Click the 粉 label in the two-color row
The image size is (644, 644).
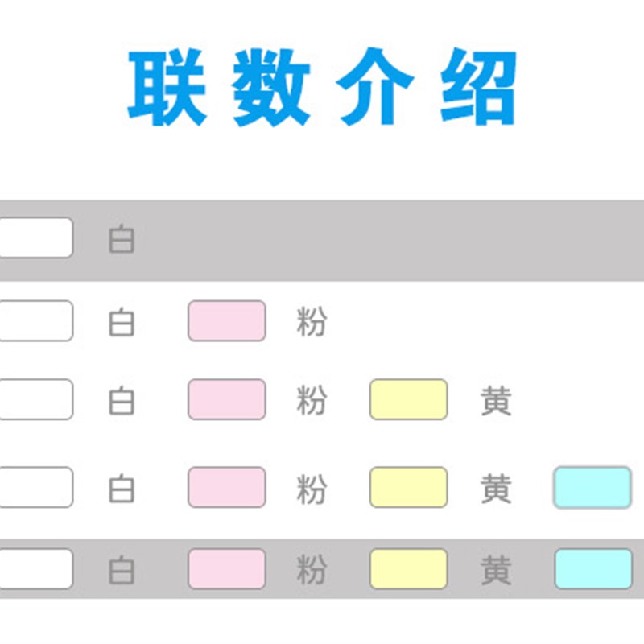point(312,322)
